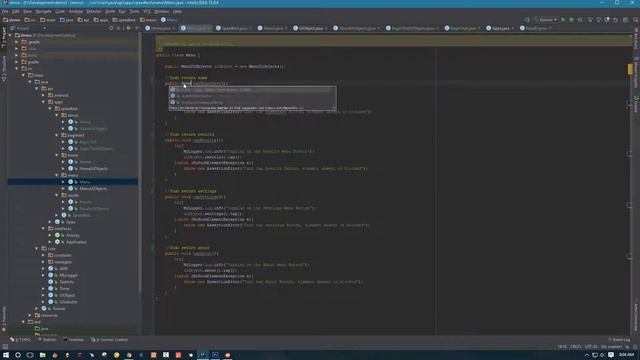Select the Menu class icon in project tree

(71, 182)
